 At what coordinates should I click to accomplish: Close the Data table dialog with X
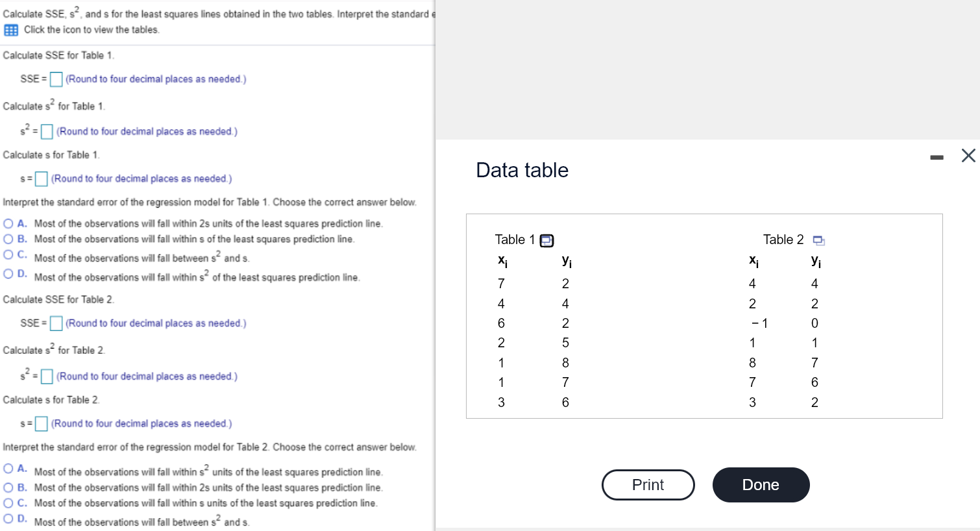[x=968, y=156]
